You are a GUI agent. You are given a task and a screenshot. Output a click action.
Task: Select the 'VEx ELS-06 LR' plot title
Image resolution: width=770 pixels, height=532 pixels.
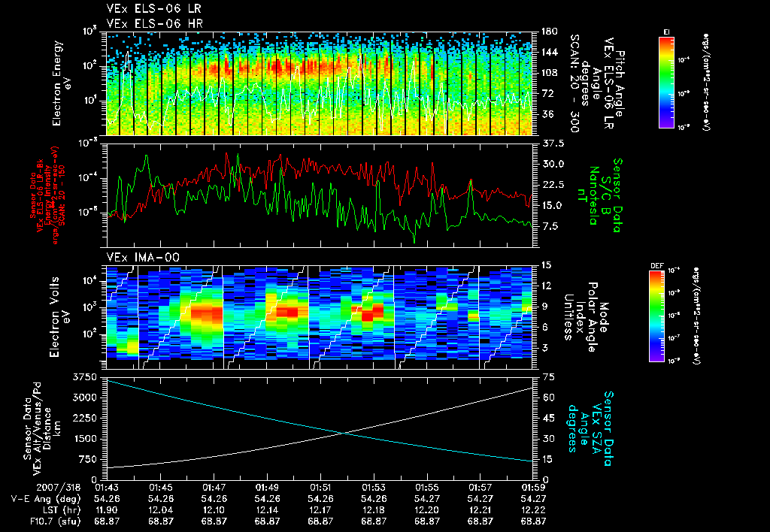coord(153,9)
